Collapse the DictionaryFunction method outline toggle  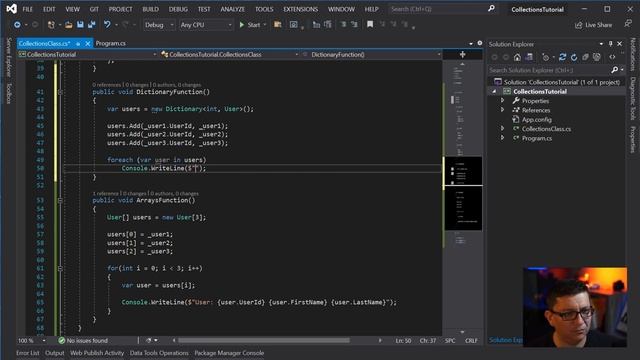coord(60,92)
